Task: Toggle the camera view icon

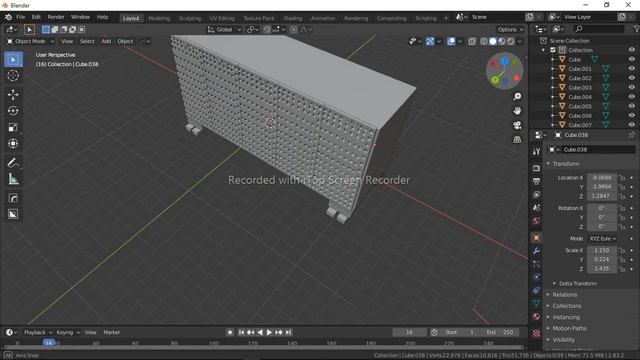Action: pos(517,125)
